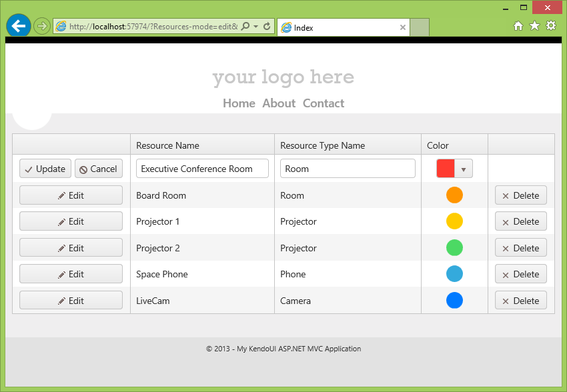Maximize the browser window
This screenshot has width=567, height=392.
(523, 7)
